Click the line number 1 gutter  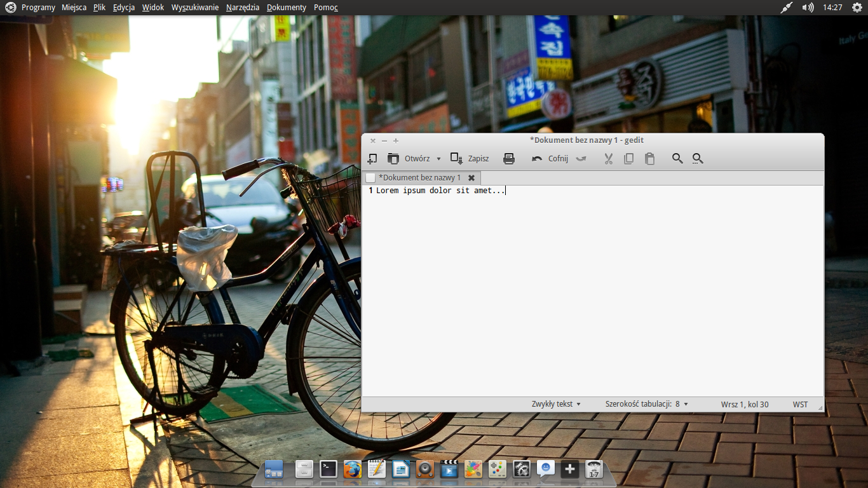(370, 191)
